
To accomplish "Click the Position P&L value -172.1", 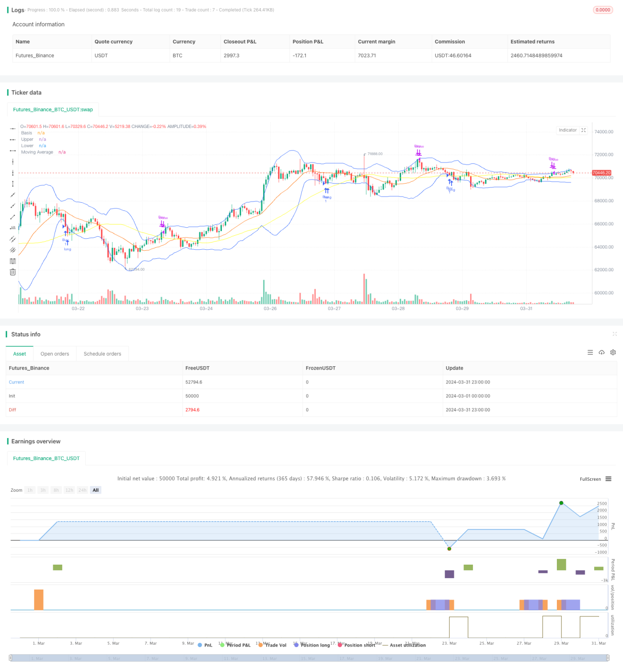I will [x=300, y=56].
